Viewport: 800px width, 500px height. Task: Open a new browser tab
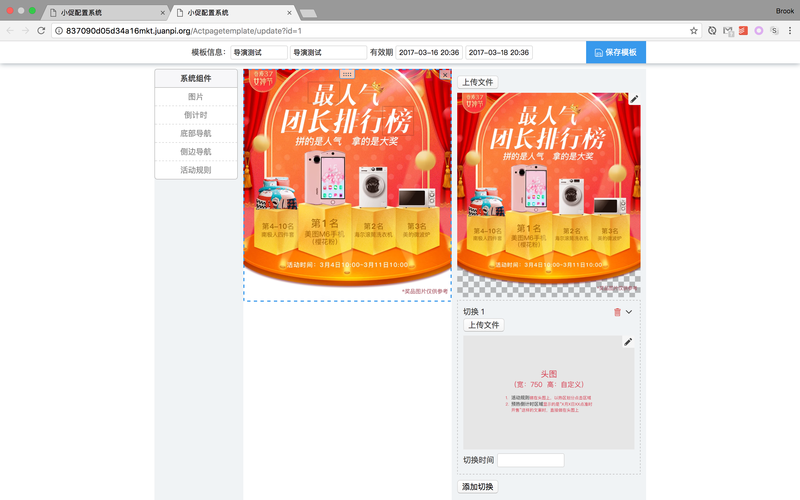(x=308, y=13)
